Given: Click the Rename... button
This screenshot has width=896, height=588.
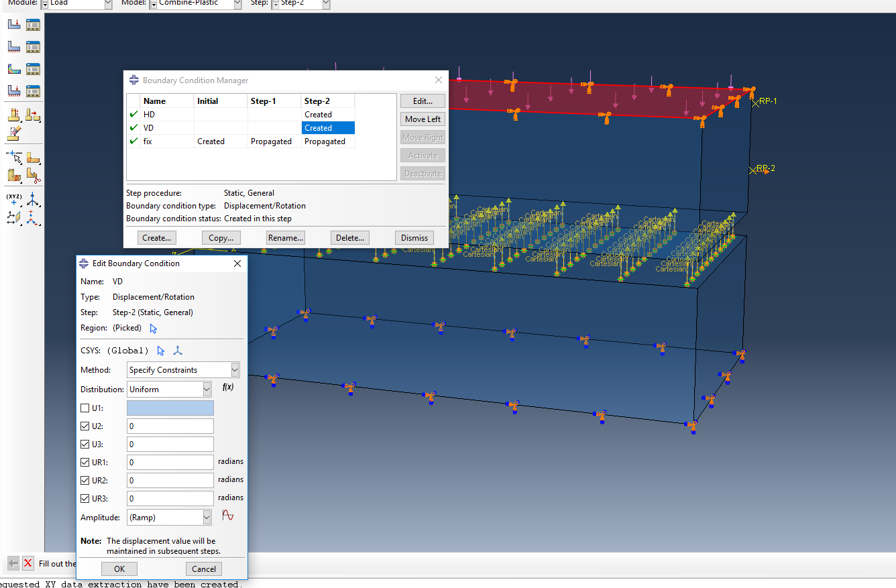Looking at the screenshot, I should click(286, 237).
